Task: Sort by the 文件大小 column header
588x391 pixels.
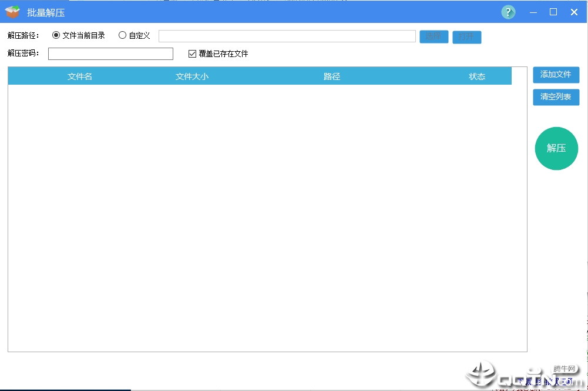Action: tap(191, 76)
